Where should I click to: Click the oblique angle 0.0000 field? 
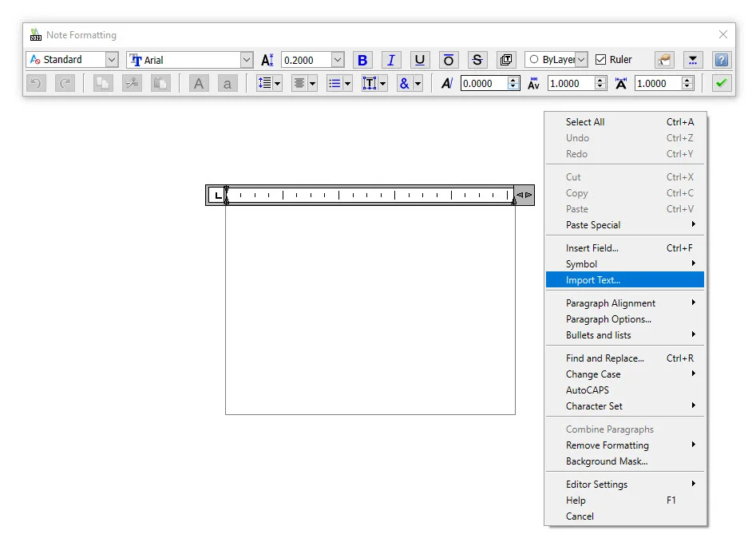[483, 83]
